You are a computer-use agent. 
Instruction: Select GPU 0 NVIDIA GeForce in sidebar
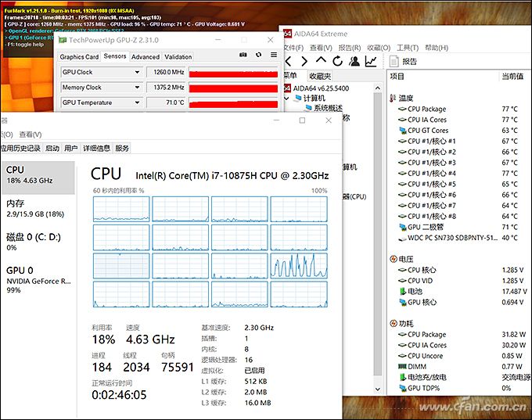[38, 280]
